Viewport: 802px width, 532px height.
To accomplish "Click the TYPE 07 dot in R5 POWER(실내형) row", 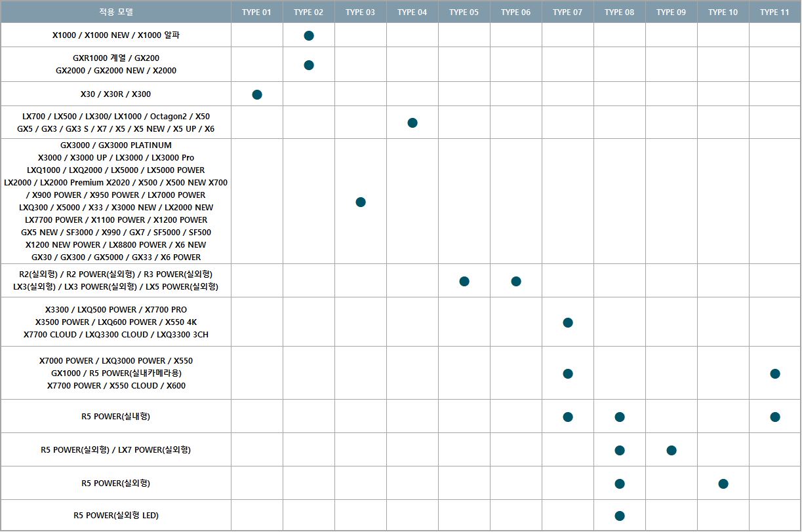I will coord(568,417).
